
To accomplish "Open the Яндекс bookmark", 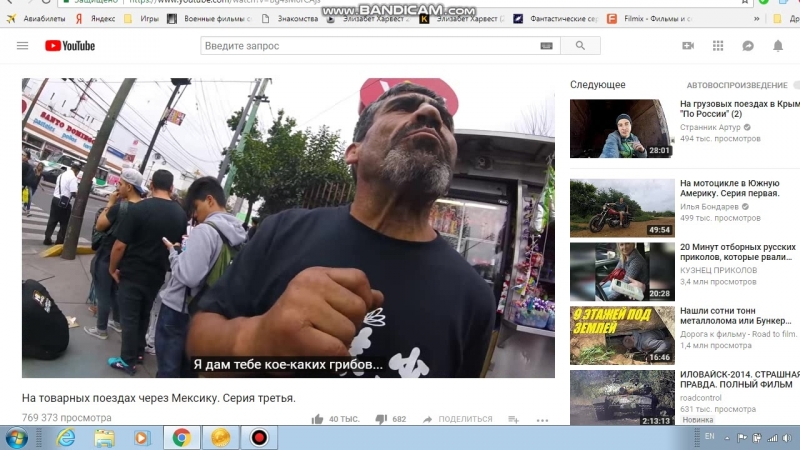I will click(95, 19).
